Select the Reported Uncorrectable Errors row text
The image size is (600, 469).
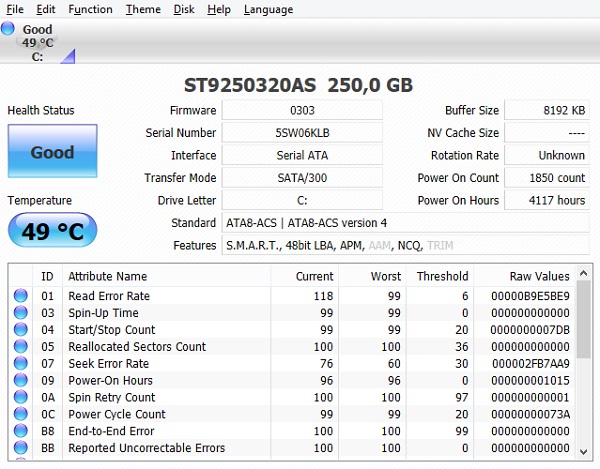147,448
